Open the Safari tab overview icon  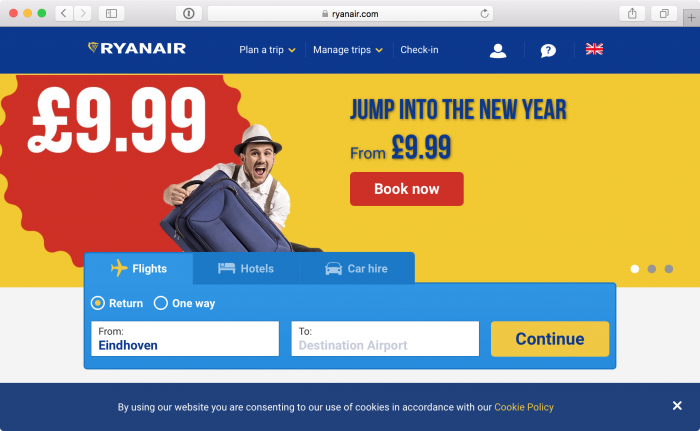point(664,13)
